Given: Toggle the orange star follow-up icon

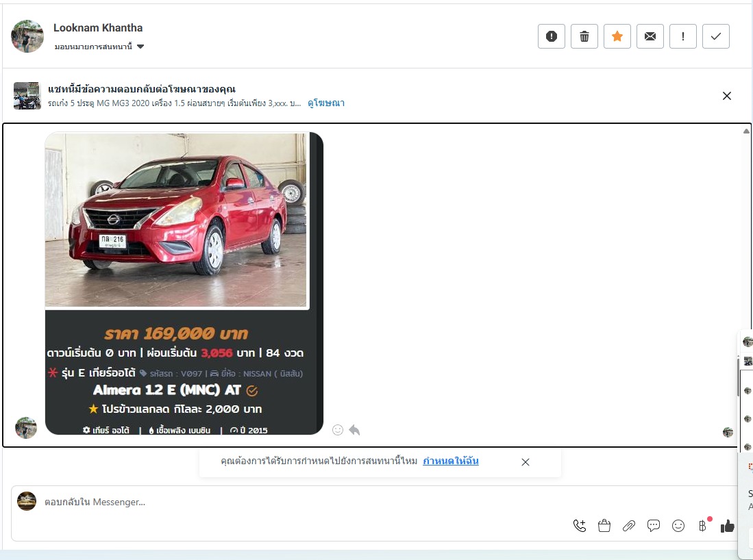Looking at the screenshot, I should point(617,36).
